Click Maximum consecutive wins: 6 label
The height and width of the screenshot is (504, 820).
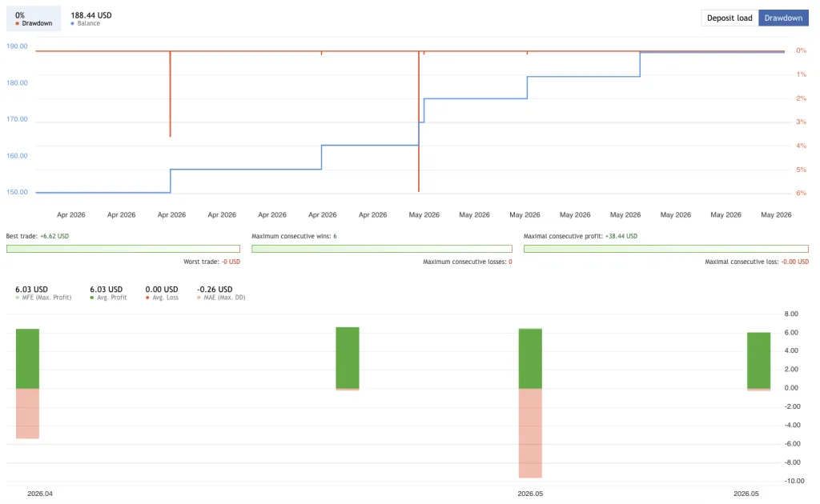[294, 236]
